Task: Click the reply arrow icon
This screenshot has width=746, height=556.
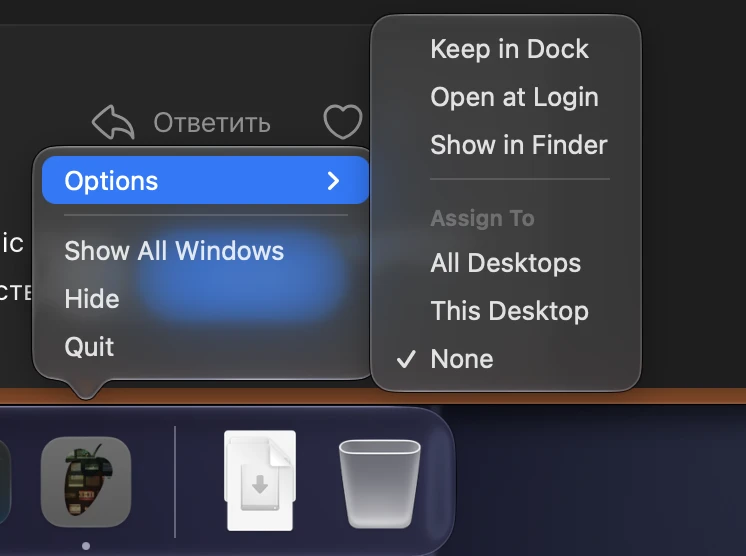Action: click(113, 122)
